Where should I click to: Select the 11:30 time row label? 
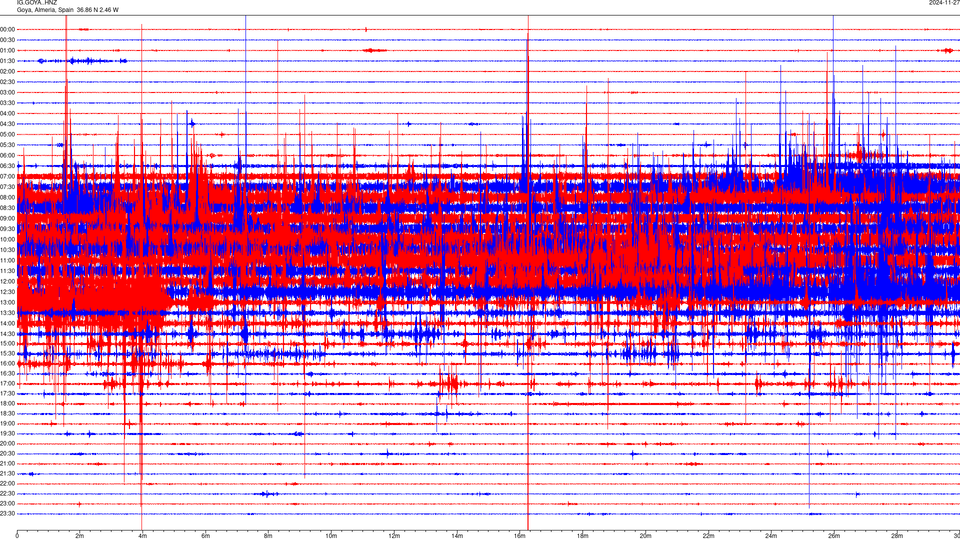[7, 271]
